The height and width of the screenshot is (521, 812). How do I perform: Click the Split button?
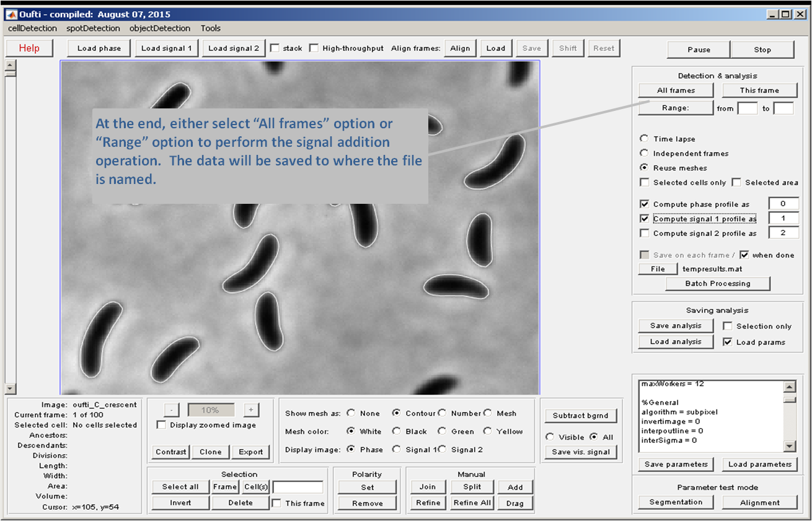click(472, 487)
